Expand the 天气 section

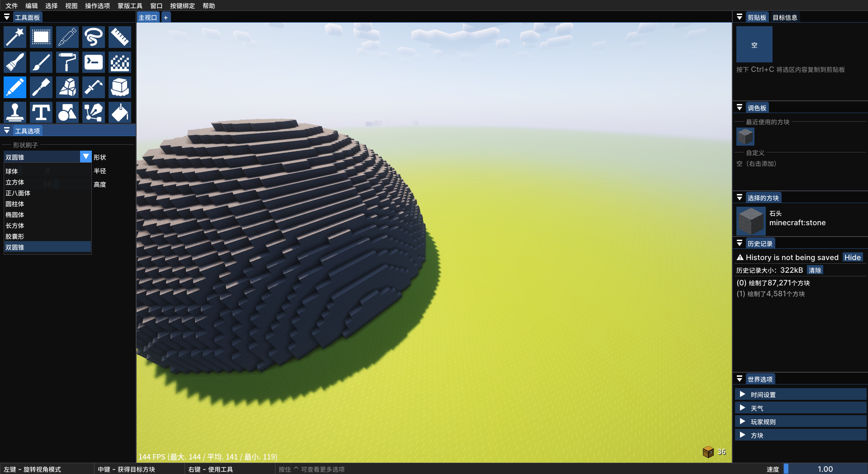click(x=801, y=408)
